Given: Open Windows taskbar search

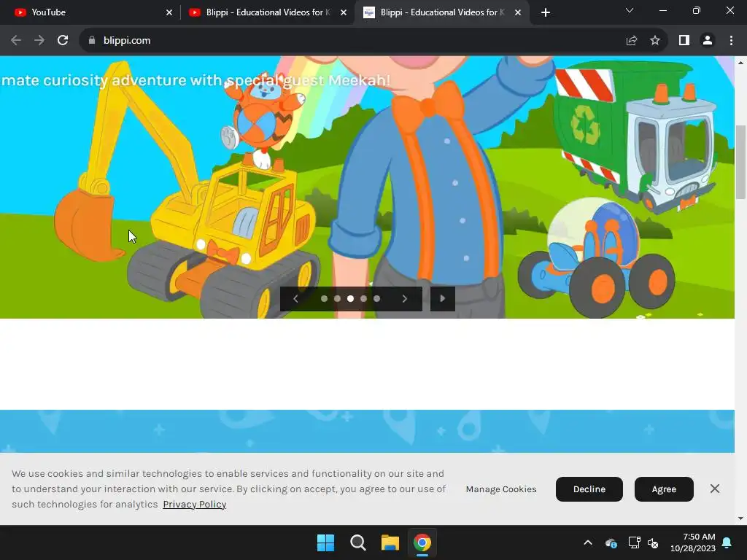Looking at the screenshot, I should click(x=357, y=542).
